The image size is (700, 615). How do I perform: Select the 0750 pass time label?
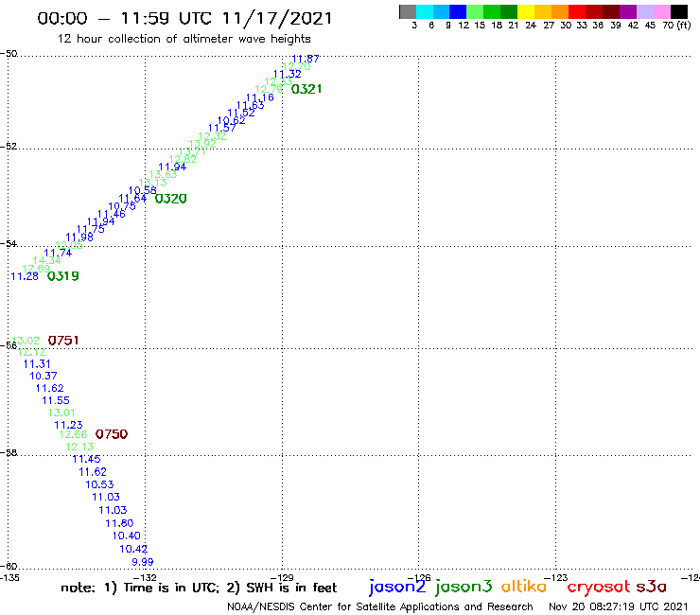(x=112, y=433)
